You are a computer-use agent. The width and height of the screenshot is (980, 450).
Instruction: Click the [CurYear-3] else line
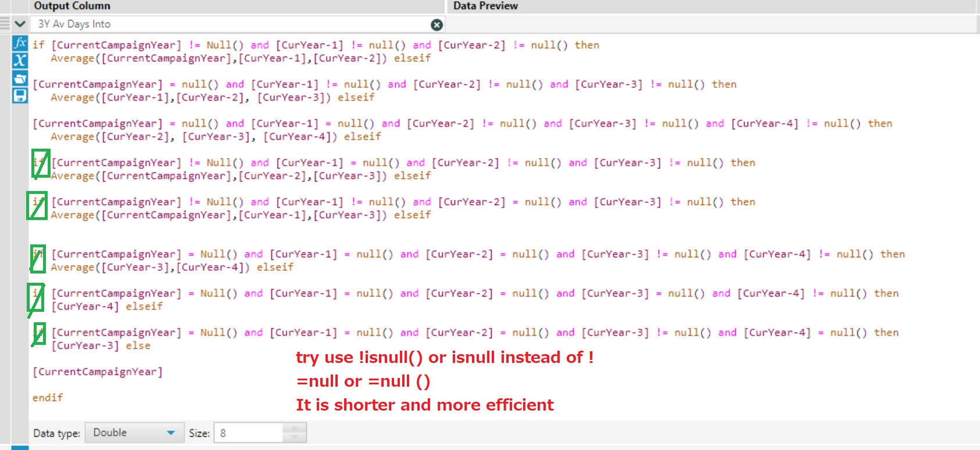[x=101, y=345]
